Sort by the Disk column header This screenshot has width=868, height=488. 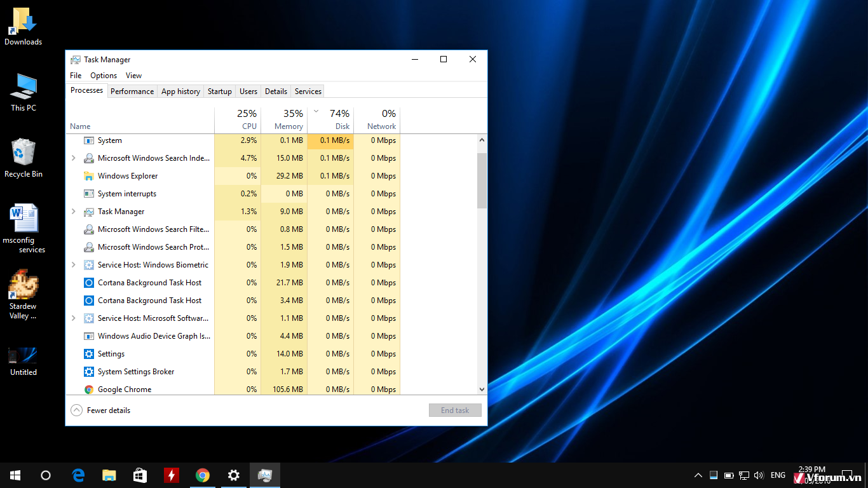(x=330, y=119)
